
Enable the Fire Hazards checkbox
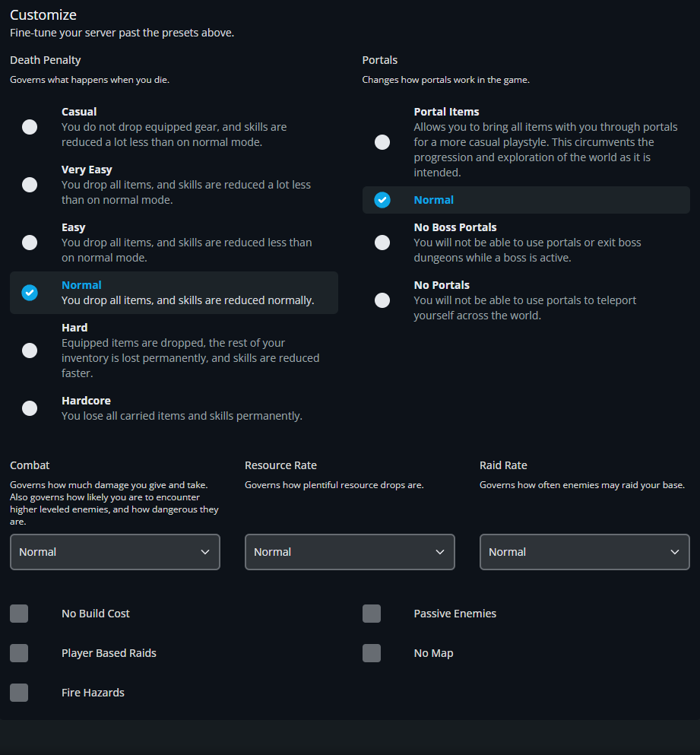point(19,693)
